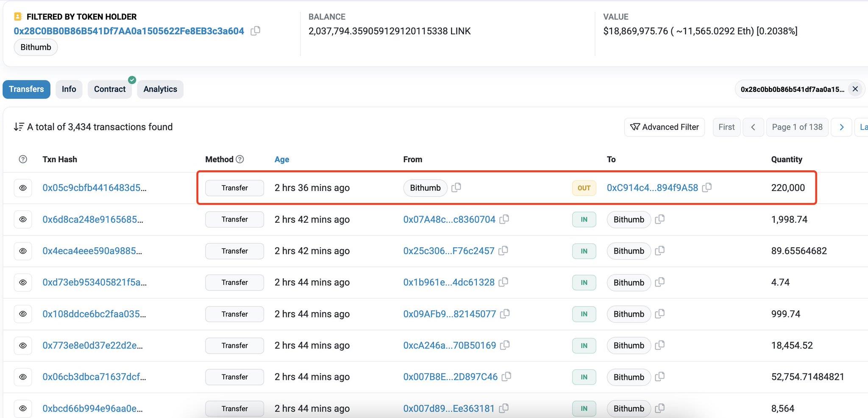Open transaction hash 0xd73eb953405821f5a
Image resolution: width=868 pixels, height=418 pixels.
pos(95,282)
